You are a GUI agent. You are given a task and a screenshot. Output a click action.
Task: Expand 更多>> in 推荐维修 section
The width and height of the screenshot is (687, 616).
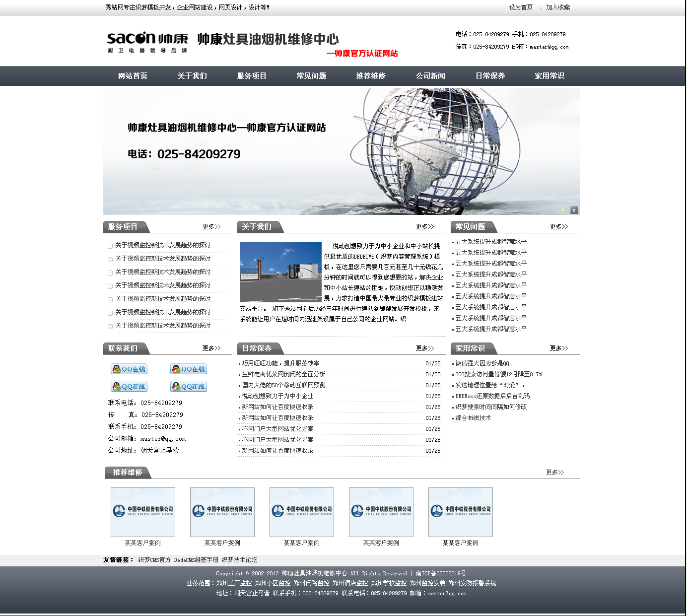click(x=555, y=473)
